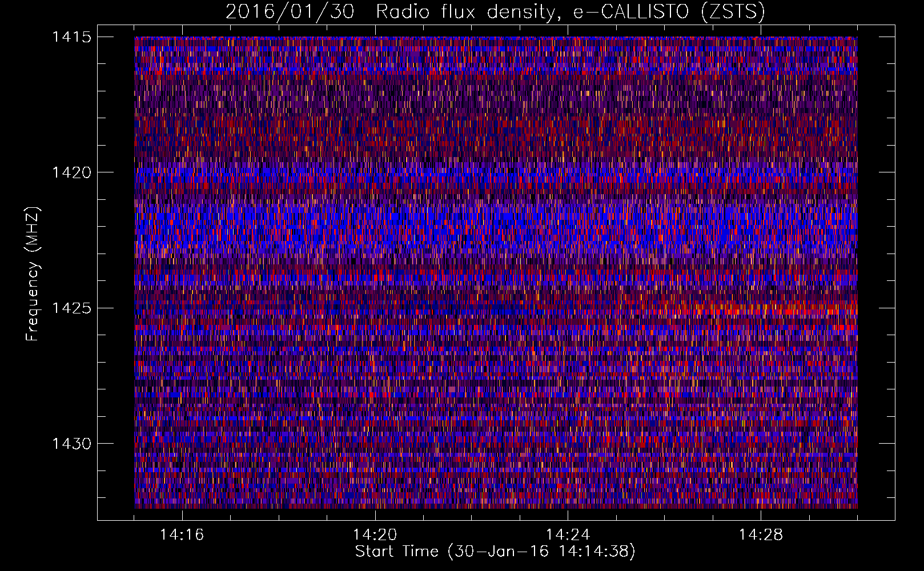Click the '14:28' time axis label

tap(761, 535)
